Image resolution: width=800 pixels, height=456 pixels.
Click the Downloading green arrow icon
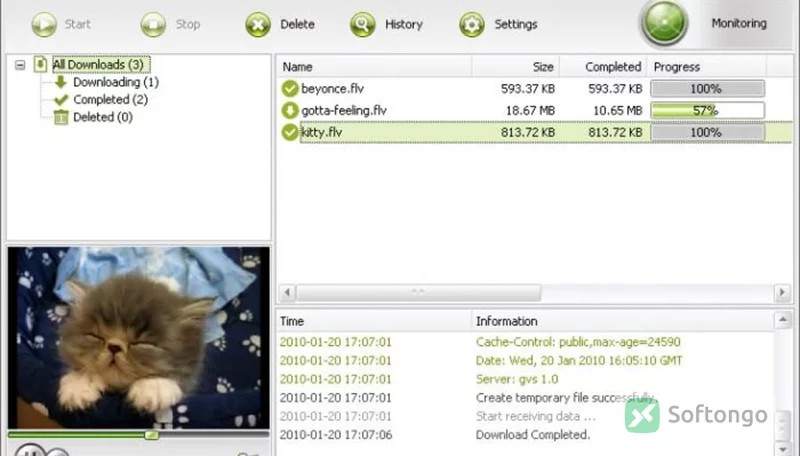click(61, 82)
